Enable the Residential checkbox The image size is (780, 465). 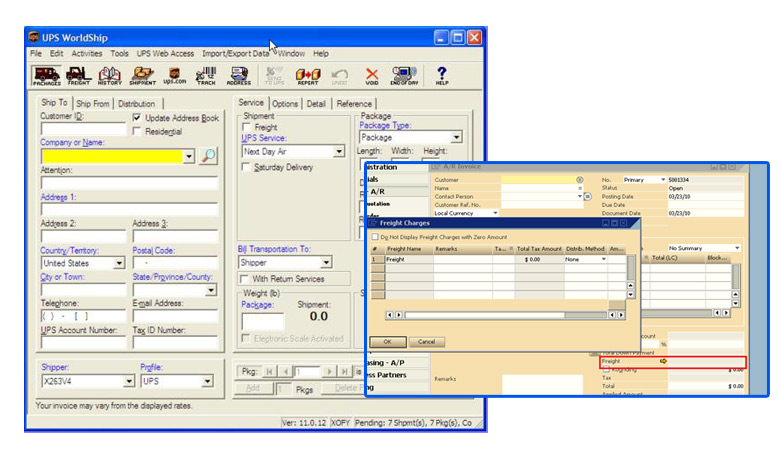(137, 131)
